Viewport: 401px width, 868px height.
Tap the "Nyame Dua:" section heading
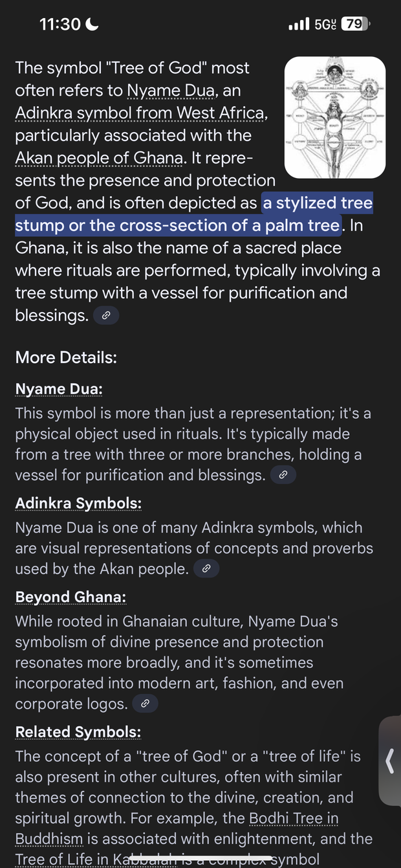59,388
